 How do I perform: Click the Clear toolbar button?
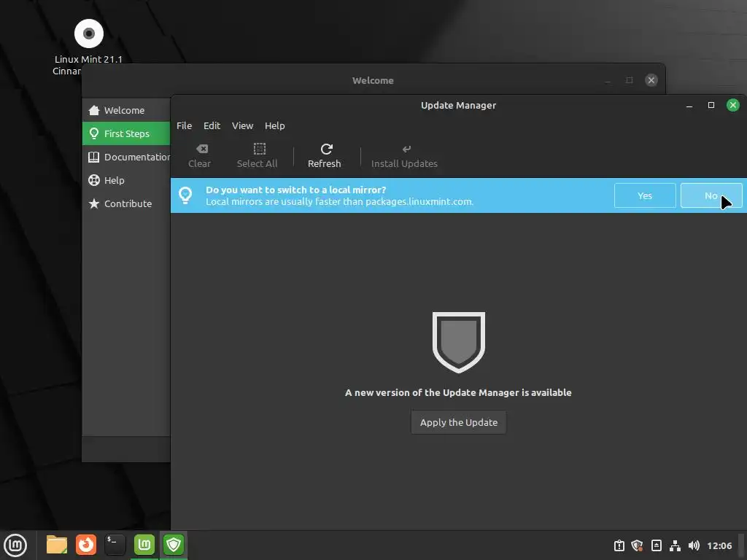[x=200, y=156]
